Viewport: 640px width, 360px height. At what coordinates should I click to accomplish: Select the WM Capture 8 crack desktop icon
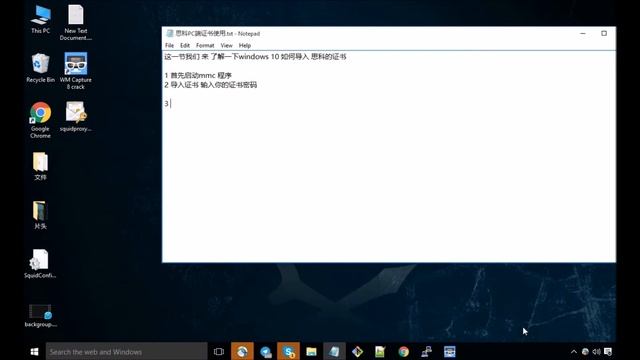[76, 71]
